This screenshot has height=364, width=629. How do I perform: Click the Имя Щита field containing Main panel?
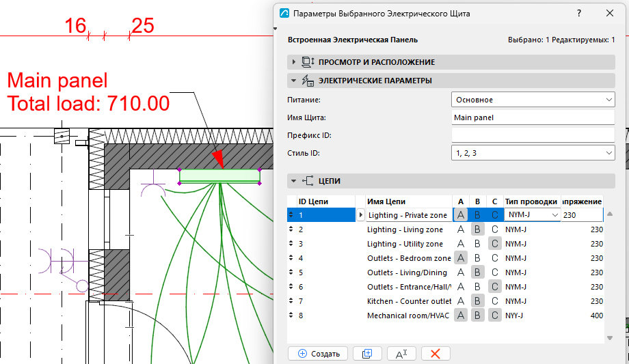tap(533, 117)
